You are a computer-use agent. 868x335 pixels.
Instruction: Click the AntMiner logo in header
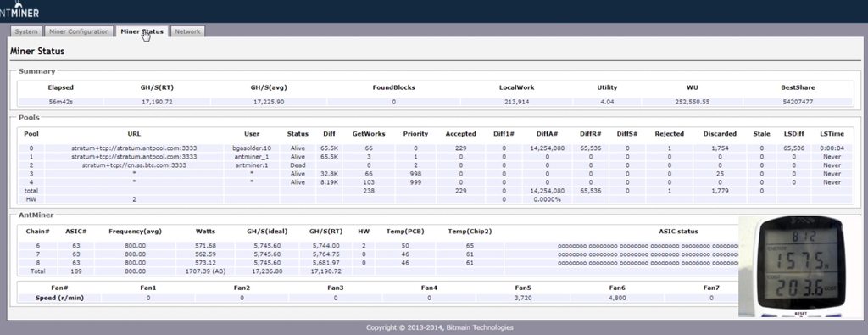click(19, 10)
